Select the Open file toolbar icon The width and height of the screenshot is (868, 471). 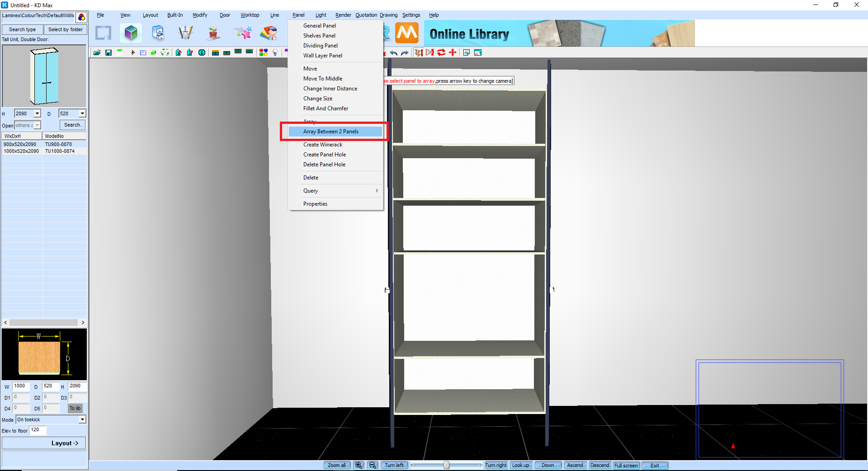tap(97, 52)
